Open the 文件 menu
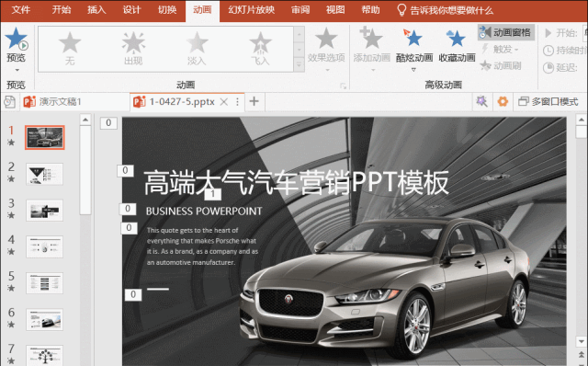Screen dimensions: 588x366 [x=20, y=10]
